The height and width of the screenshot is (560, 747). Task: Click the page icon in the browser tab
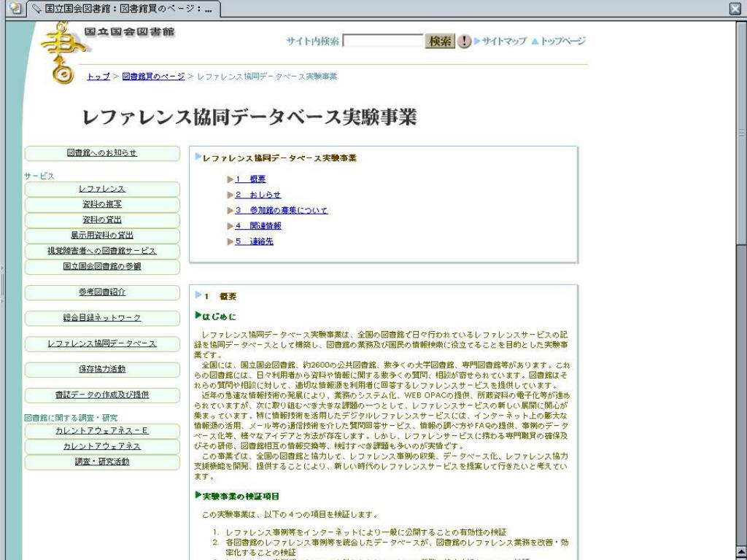[x=15, y=9]
